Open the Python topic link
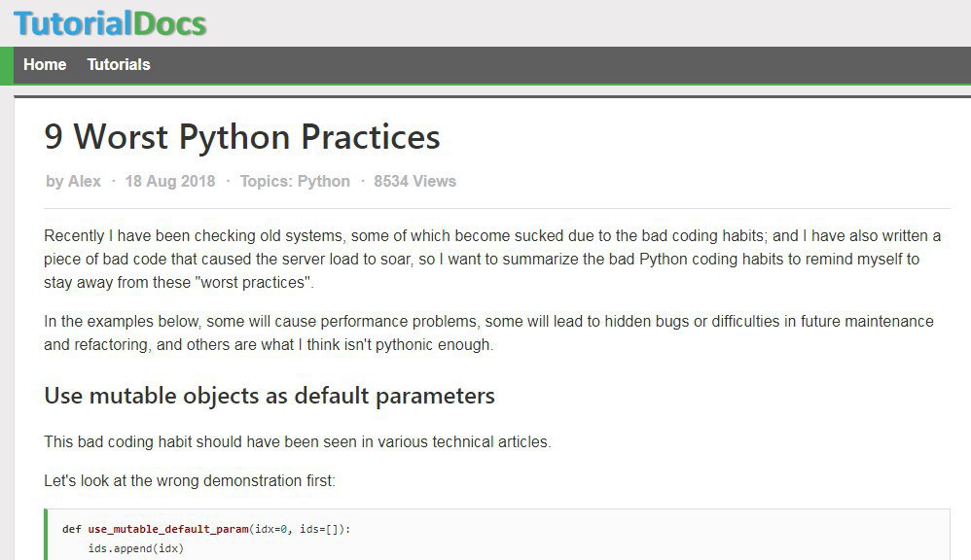Screen dimensions: 971x560 coord(324,181)
